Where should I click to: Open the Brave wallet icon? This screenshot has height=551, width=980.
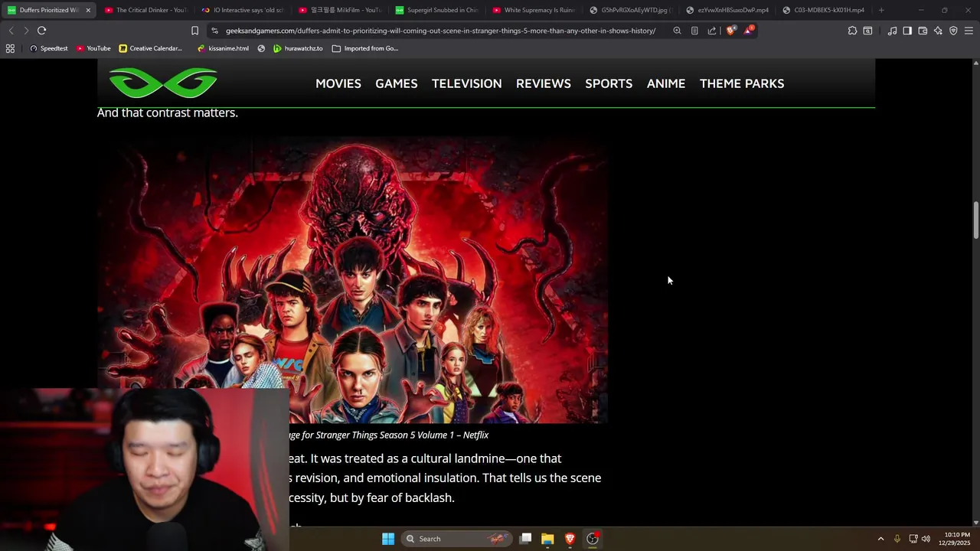coord(923,31)
